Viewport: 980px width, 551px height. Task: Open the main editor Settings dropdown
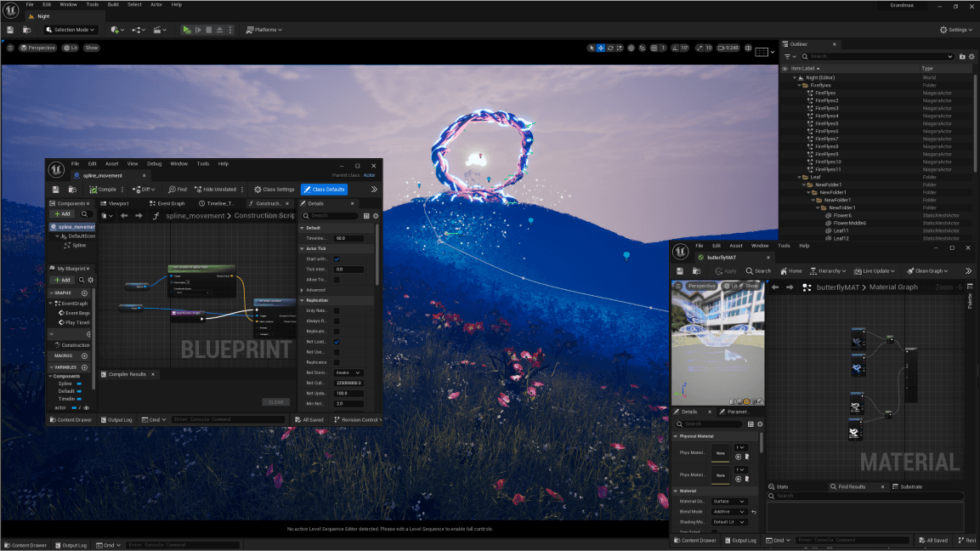point(956,30)
